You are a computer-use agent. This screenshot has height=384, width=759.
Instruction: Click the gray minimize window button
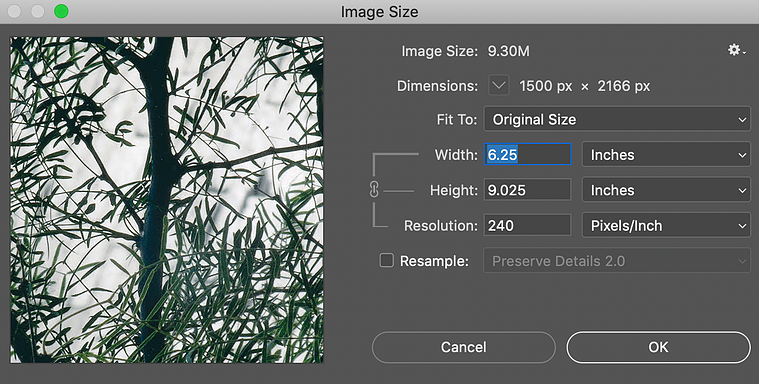38,11
